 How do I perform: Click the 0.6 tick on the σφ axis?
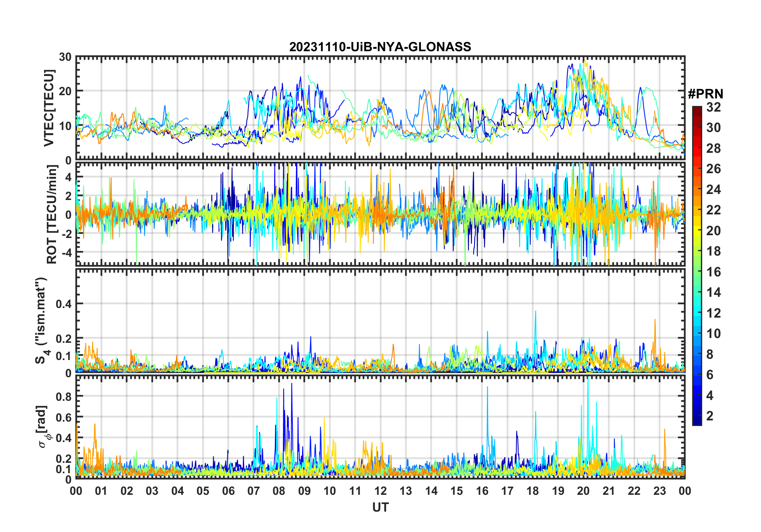coord(64,417)
